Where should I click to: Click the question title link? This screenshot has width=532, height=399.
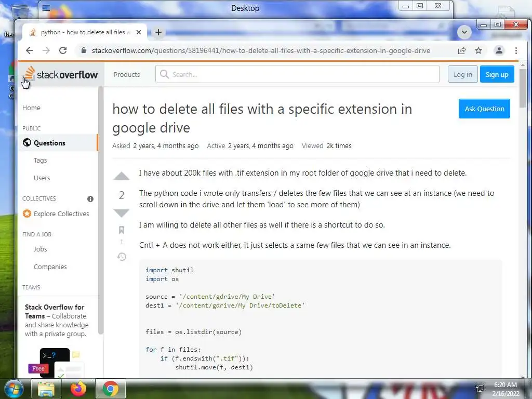(262, 118)
